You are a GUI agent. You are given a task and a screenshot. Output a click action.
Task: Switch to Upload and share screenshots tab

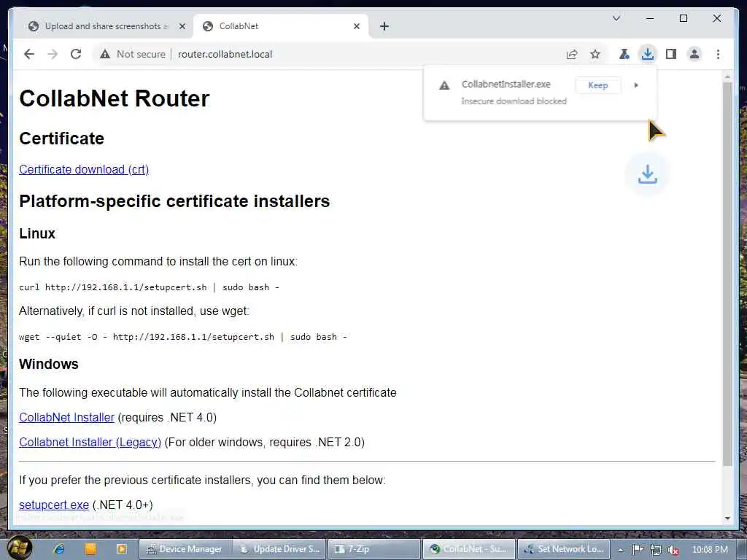(104, 27)
